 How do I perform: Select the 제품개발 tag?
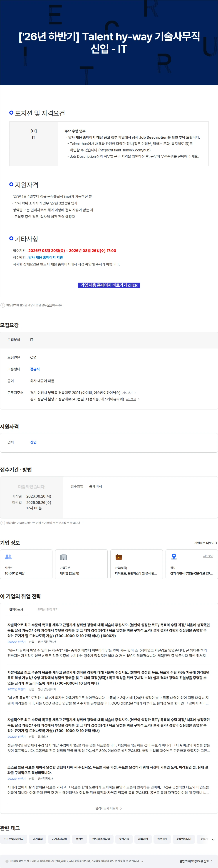coord(143,839)
